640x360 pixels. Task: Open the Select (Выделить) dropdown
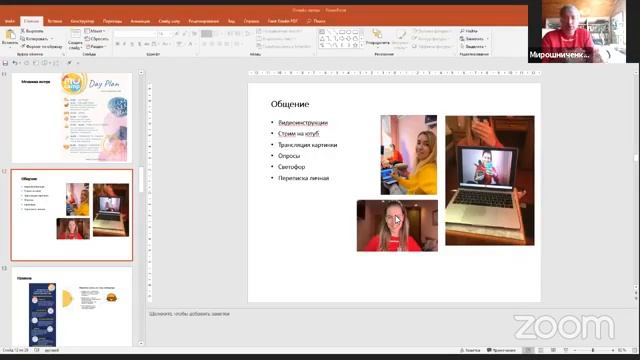coord(473,47)
